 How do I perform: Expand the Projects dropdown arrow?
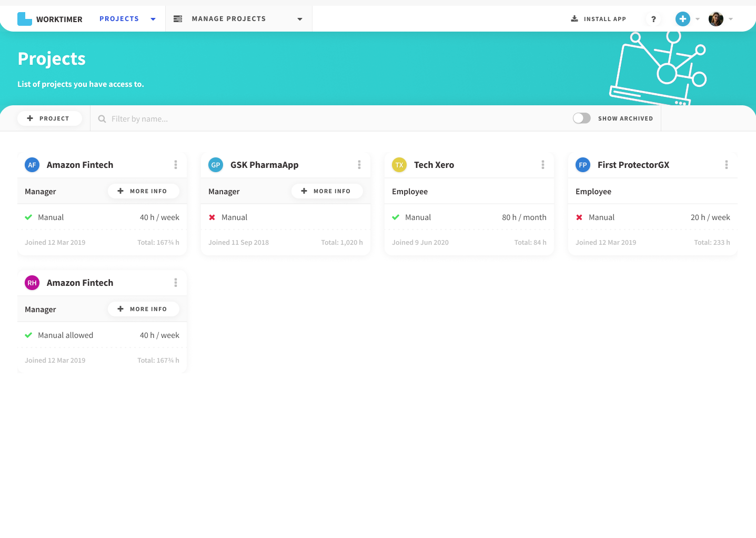(x=153, y=19)
